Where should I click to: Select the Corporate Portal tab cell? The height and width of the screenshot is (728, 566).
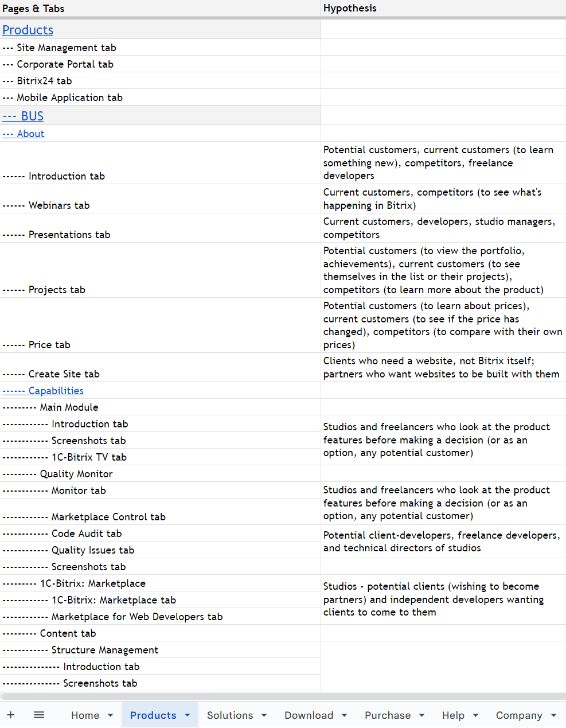click(160, 64)
